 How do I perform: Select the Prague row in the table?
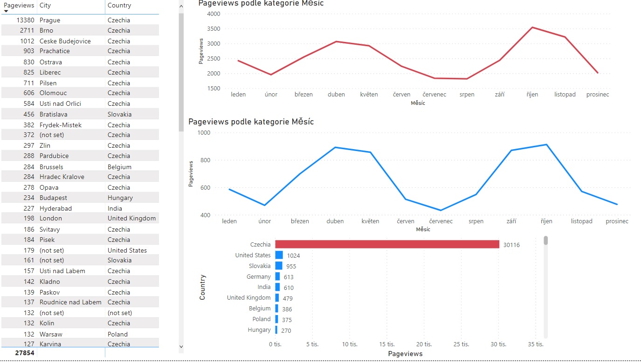pyautogui.click(x=50, y=20)
